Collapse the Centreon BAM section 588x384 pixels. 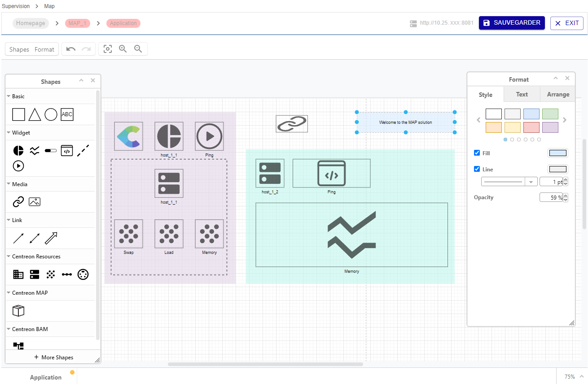coord(8,329)
